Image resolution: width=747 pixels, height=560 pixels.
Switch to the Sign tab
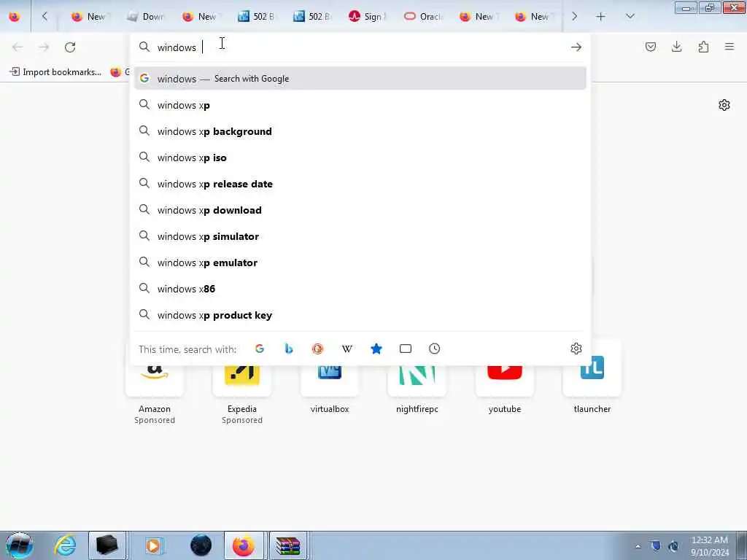367,17
